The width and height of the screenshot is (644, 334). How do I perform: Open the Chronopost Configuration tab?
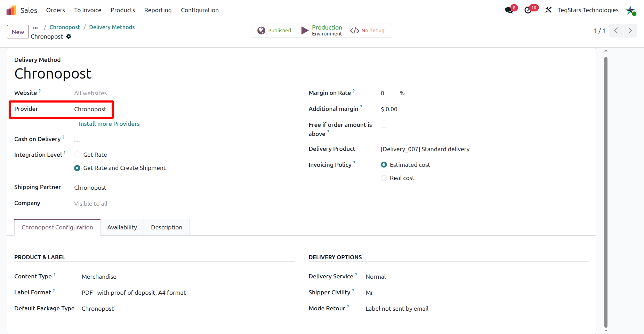(57, 227)
